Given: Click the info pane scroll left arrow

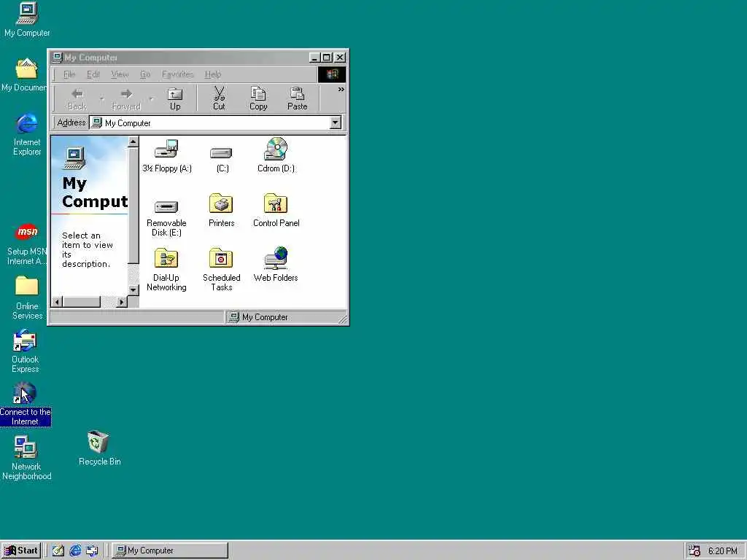Looking at the screenshot, I should click(x=57, y=302).
